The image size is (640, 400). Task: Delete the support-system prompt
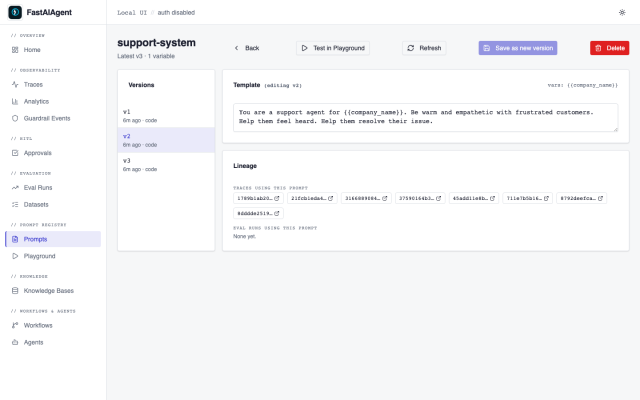609,48
